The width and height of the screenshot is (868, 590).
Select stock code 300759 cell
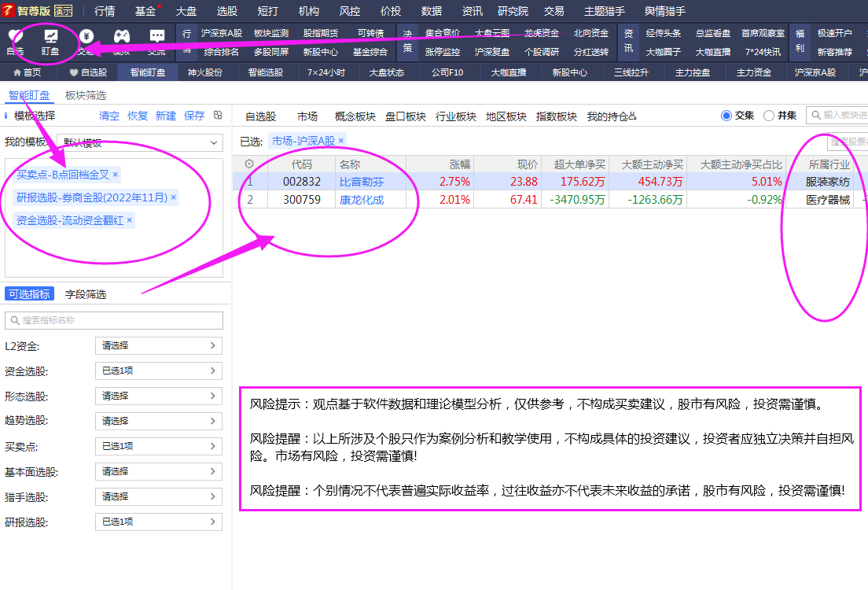pyautogui.click(x=302, y=200)
